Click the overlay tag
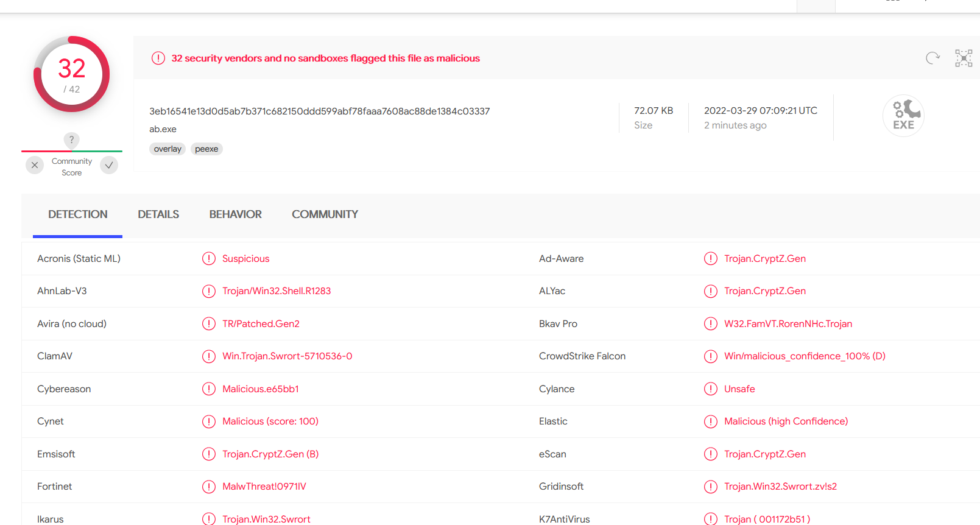The width and height of the screenshot is (980, 525). click(167, 149)
